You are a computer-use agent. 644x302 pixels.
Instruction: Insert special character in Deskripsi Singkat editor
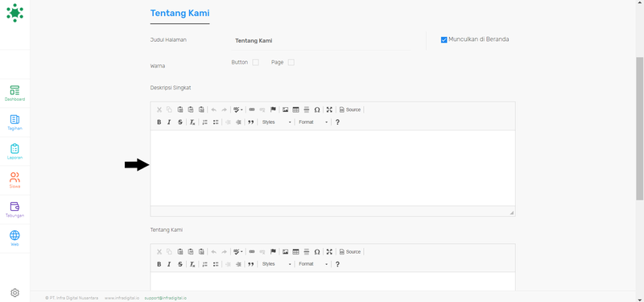(317, 110)
